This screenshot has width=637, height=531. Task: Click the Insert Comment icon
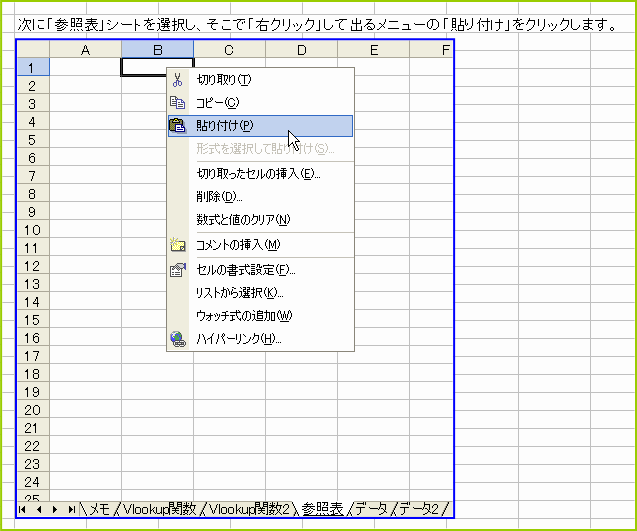click(x=178, y=245)
